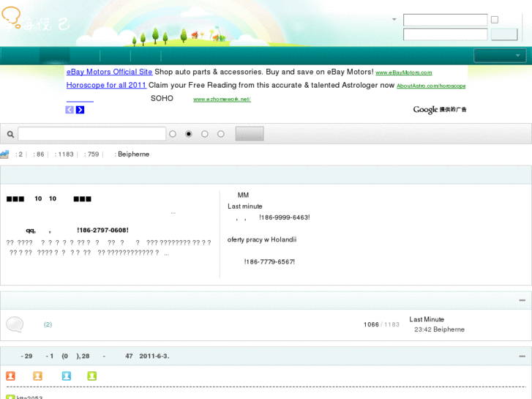Click the Google ads provider label
532x399 pixels.
click(x=439, y=109)
